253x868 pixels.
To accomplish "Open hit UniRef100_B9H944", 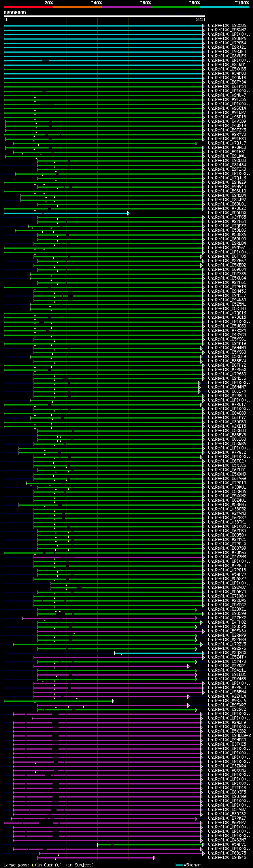I will pyautogui.click(x=227, y=187).
